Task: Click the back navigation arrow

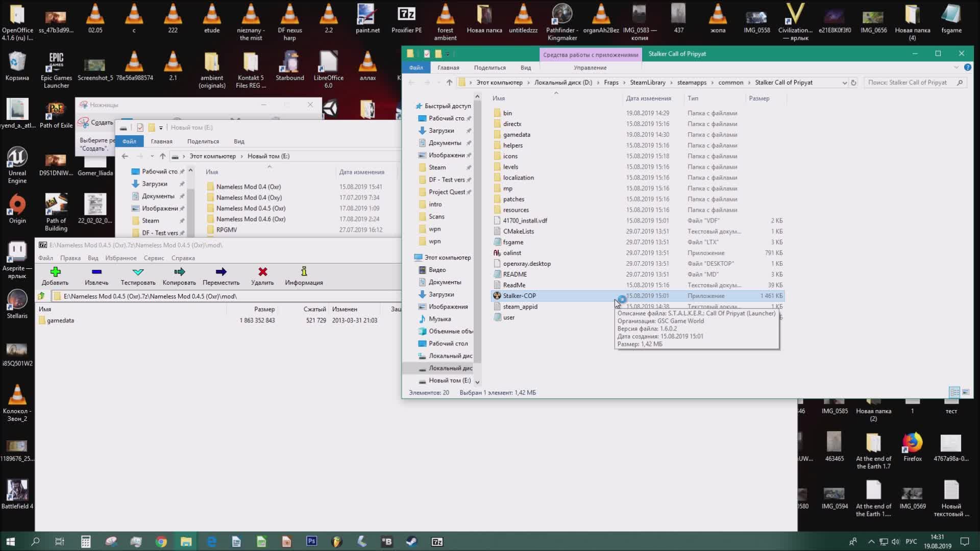Action: tap(411, 82)
